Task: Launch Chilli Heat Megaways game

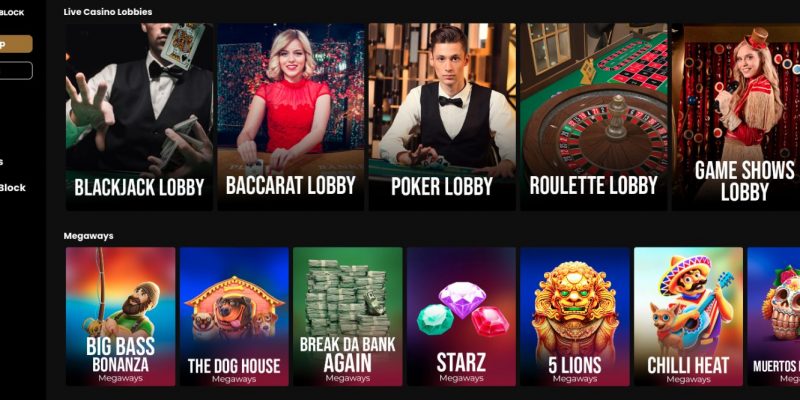Action: [688, 316]
